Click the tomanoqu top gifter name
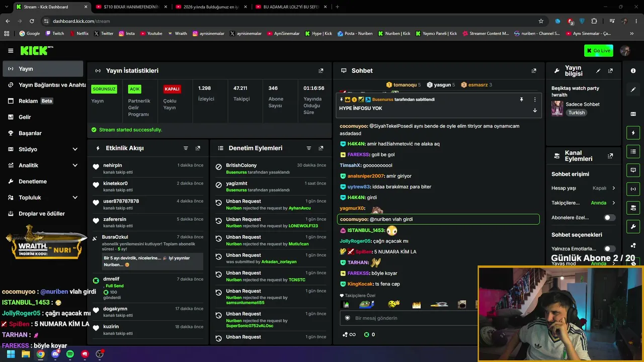The image size is (644, 362). click(x=405, y=85)
